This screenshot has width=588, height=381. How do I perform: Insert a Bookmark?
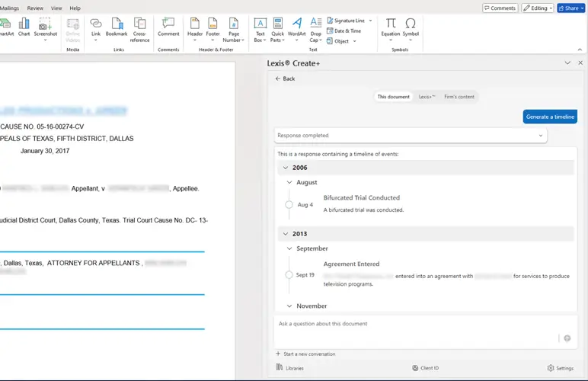pyautogui.click(x=117, y=28)
